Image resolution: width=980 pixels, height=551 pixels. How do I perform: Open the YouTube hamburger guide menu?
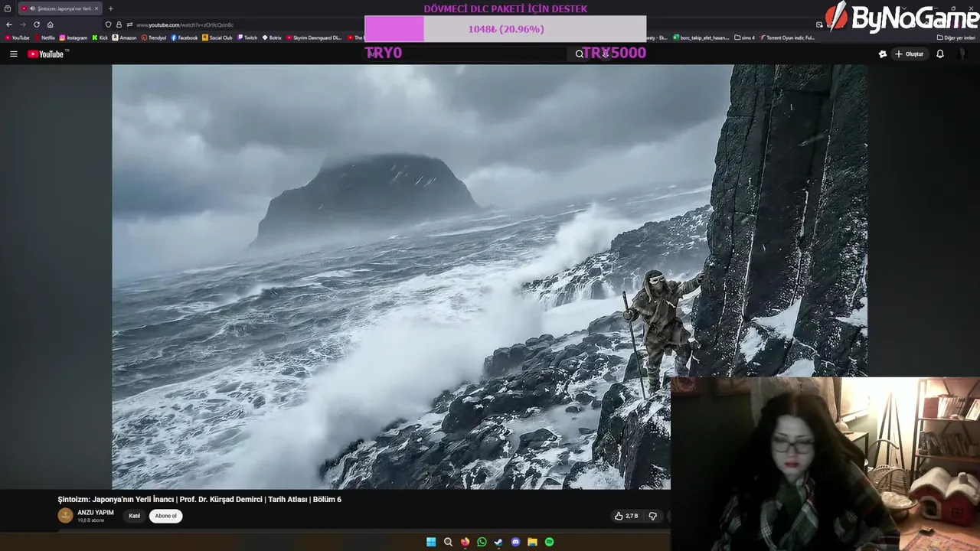coord(13,54)
